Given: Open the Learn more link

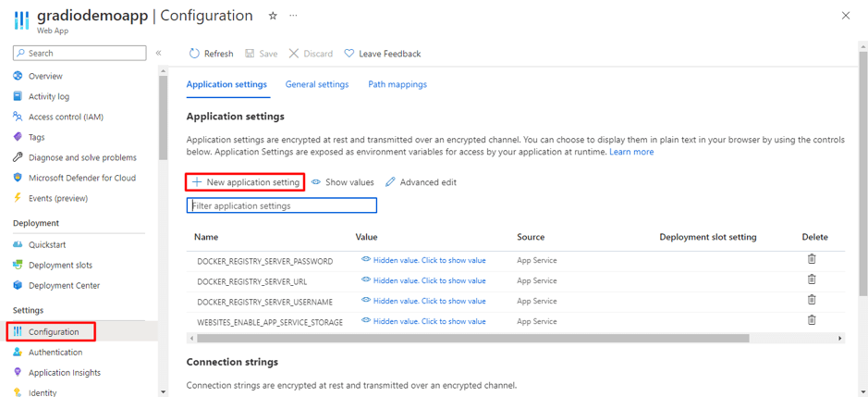Looking at the screenshot, I should (631, 152).
